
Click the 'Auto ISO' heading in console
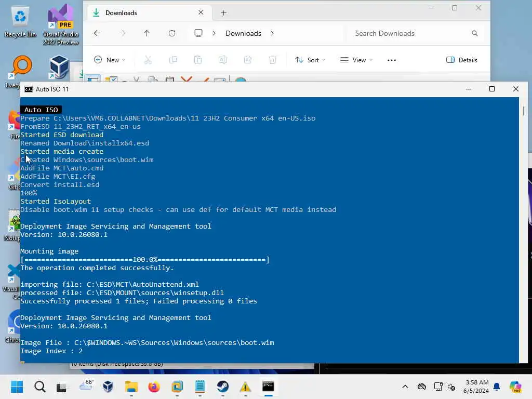point(41,110)
